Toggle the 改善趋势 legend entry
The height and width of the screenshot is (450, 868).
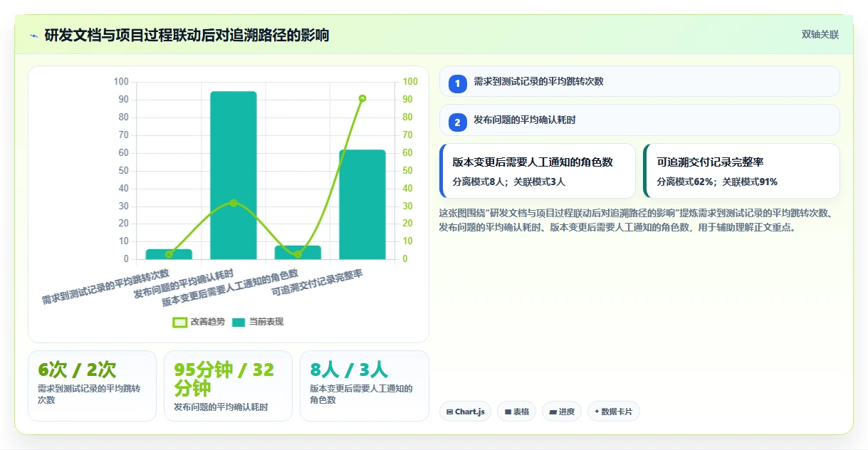(x=199, y=322)
